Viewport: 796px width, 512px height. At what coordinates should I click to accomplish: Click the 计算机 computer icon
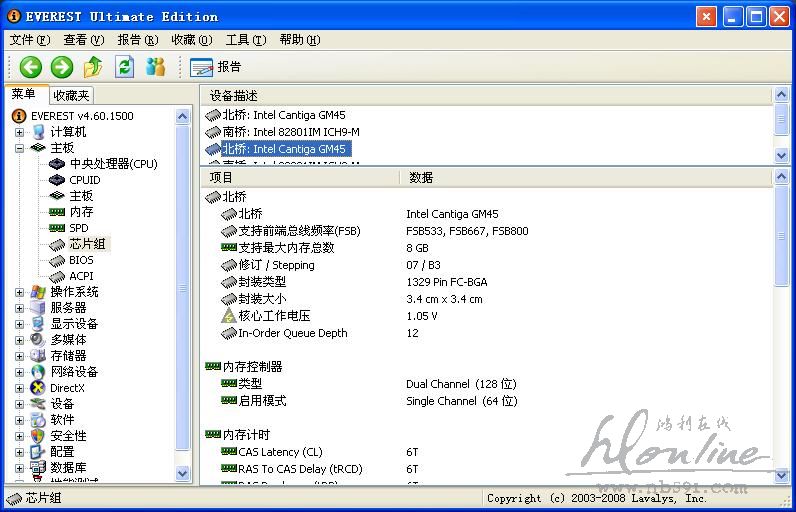point(38,132)
